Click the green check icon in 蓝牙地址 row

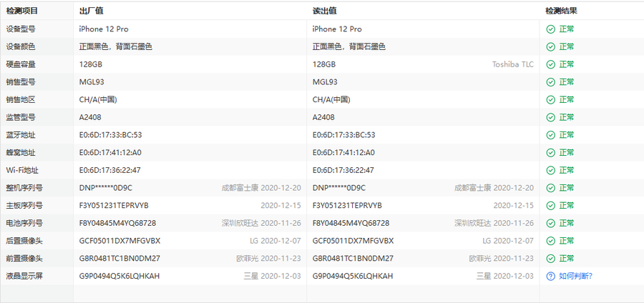(550, 135)
